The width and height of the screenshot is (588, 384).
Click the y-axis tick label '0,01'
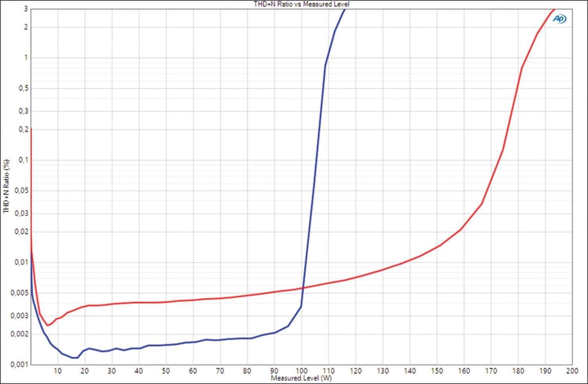pyautogui.click(x=22, y=262)
